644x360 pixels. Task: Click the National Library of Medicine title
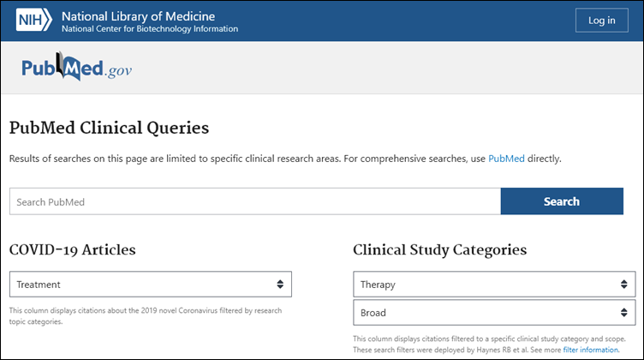(138, 16)
